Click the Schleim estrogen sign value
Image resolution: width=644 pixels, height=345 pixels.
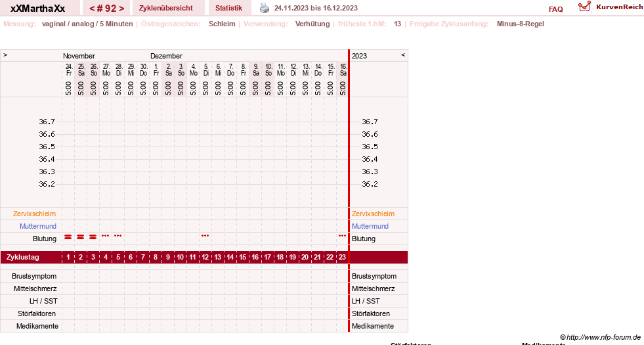tap(222, 24)
